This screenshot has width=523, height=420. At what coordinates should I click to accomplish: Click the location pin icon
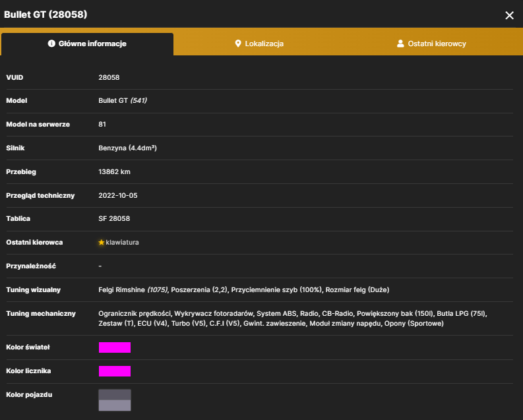tap(238, 44)
